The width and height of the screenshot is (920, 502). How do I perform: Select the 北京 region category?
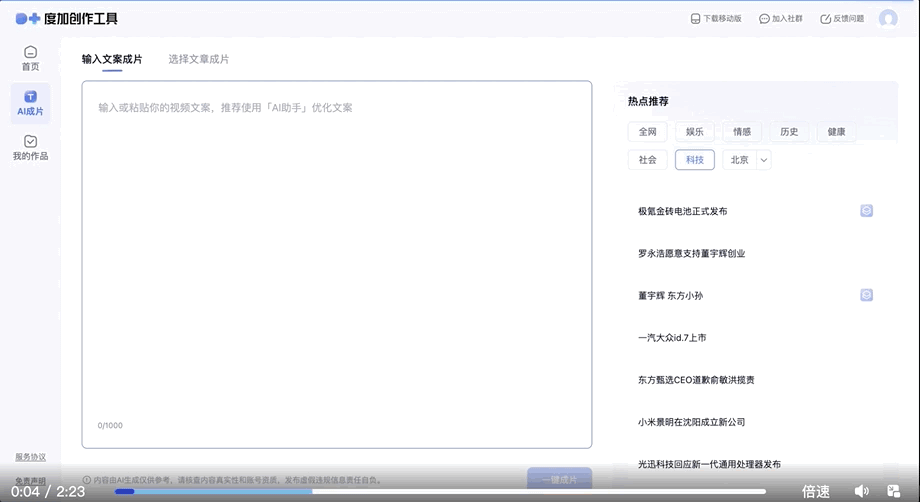click(739, 160)
